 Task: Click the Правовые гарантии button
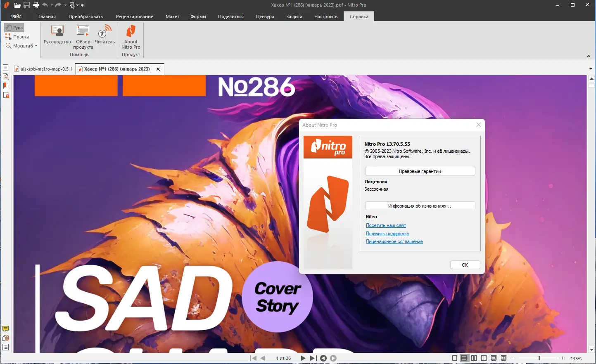click(420, 171)
